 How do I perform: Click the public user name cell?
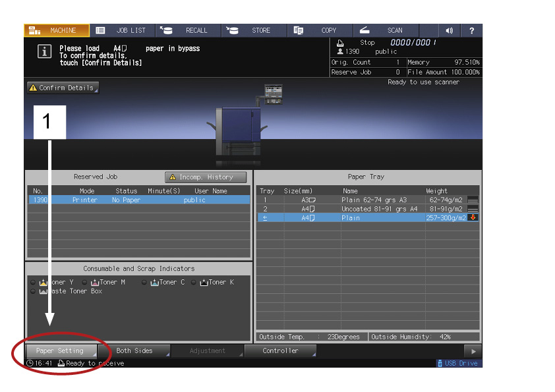[x=194, y=200]
